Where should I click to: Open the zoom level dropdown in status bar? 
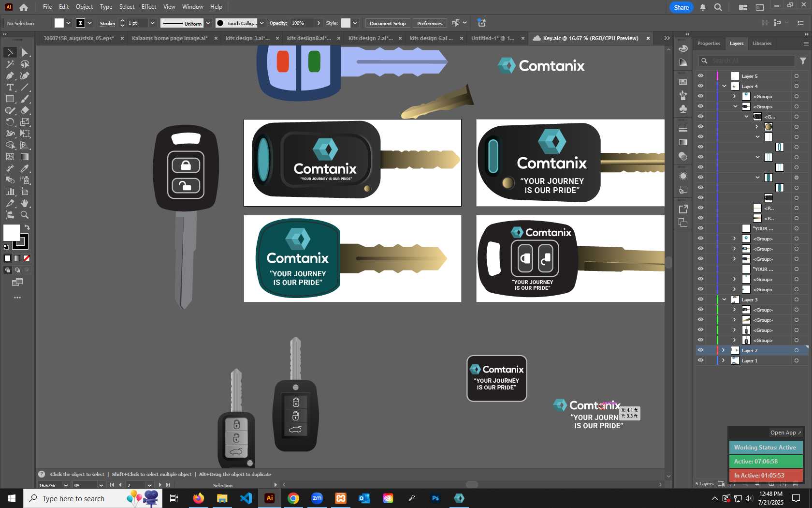tap(66, 485)
